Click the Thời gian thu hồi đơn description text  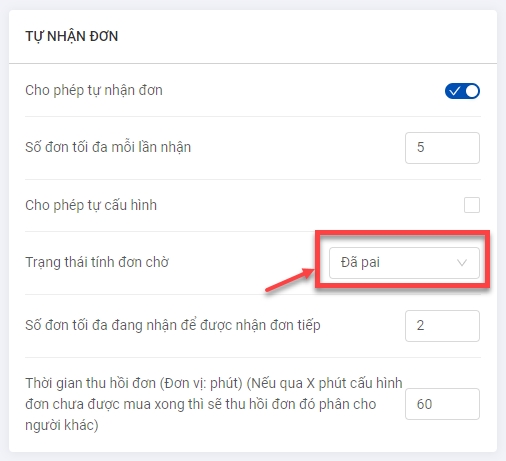214,404
